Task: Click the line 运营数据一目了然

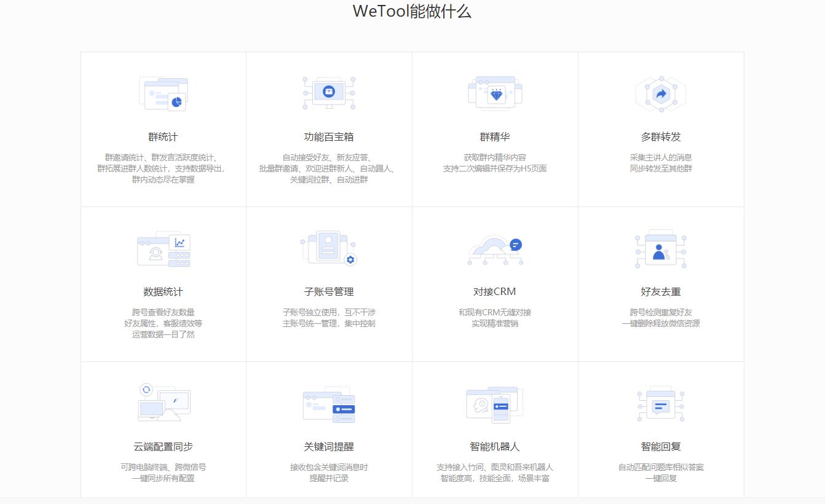Action: [x=163, y=334]
